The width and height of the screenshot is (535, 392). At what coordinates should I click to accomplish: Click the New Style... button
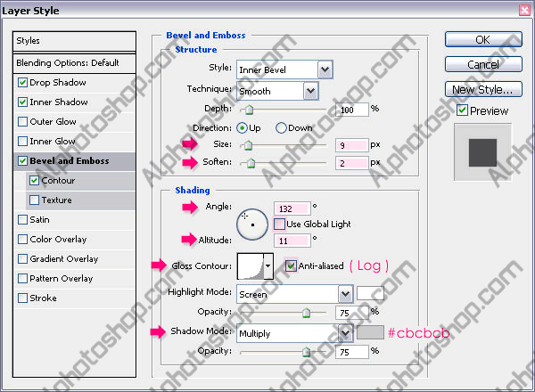point(483,89)
